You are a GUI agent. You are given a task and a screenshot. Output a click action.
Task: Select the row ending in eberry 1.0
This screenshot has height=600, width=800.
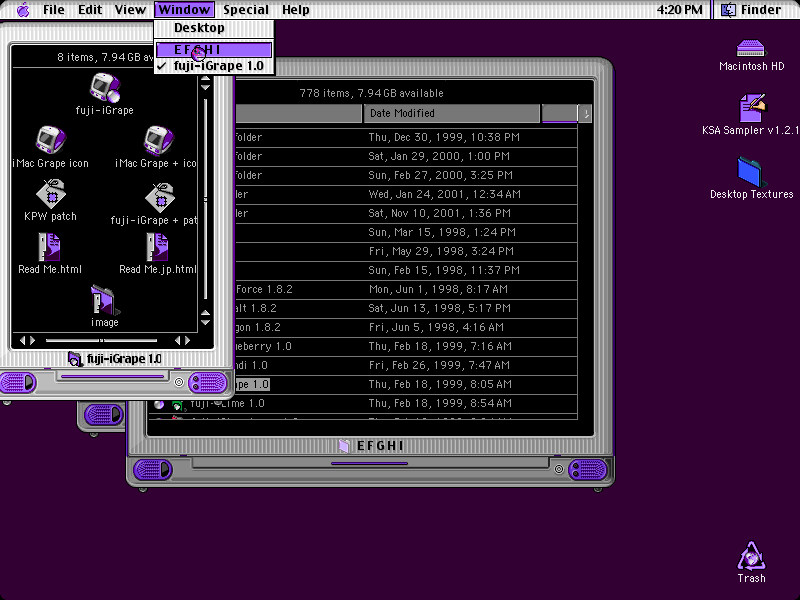[407, 346]
